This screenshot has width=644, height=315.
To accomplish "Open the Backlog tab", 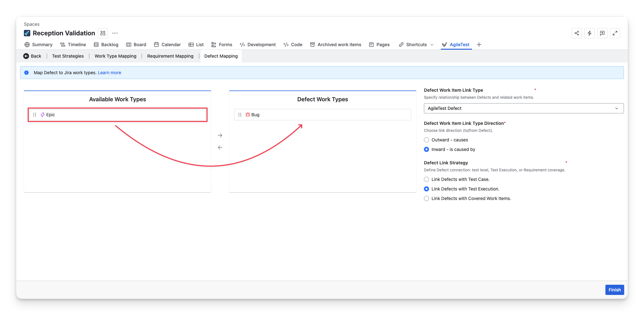I will (x=106, y=45).
